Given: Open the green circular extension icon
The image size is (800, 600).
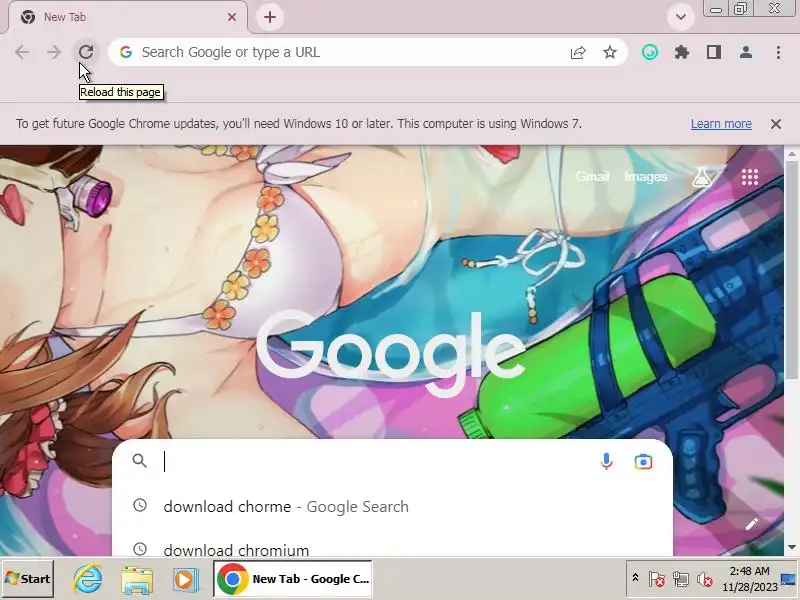Looking at the screenshot, I should [x=649, y=52].
